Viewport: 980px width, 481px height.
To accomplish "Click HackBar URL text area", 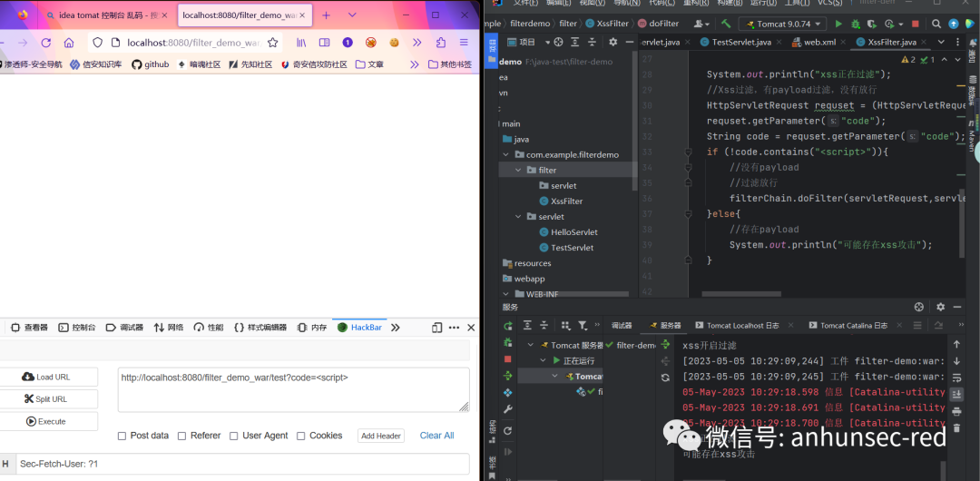I will 294,389.
